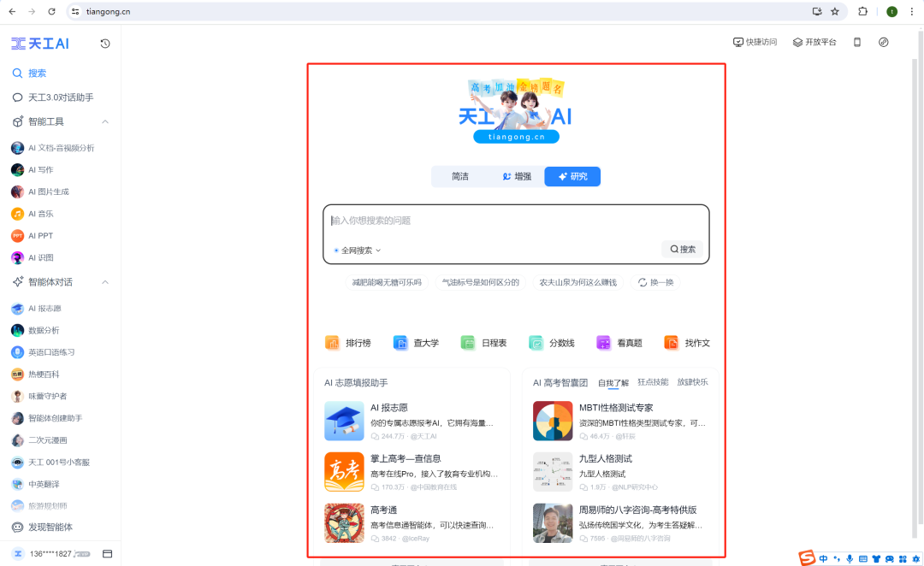Choose suggestion 气油标号是如何区分的
924x566 pixels.
[x=480, y=283]
